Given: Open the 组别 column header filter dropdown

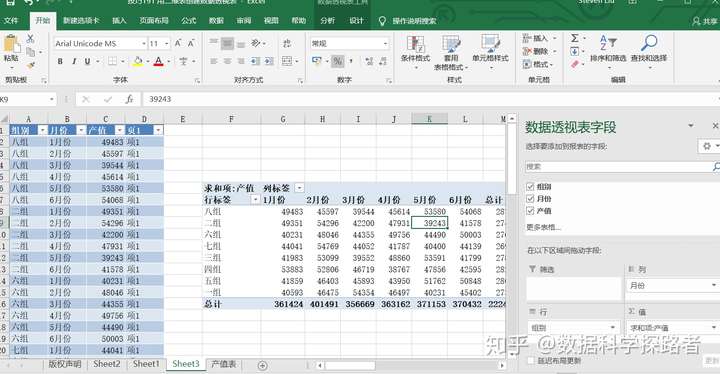Looking at the screenshot, I should 43,130.
